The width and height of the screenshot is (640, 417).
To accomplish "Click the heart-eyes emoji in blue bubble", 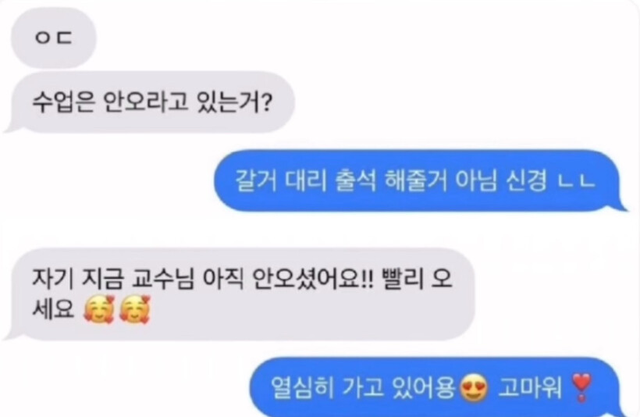I will coord(474,388).
